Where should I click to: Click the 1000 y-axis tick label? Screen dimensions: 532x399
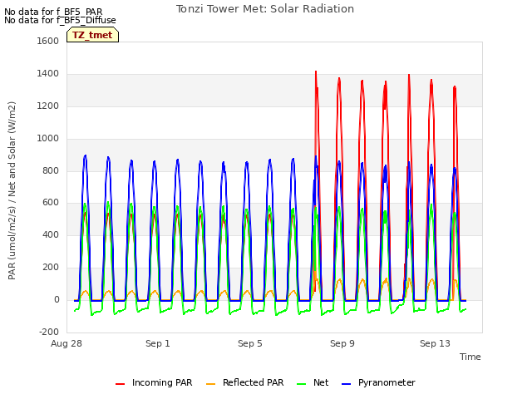(48, 139)
